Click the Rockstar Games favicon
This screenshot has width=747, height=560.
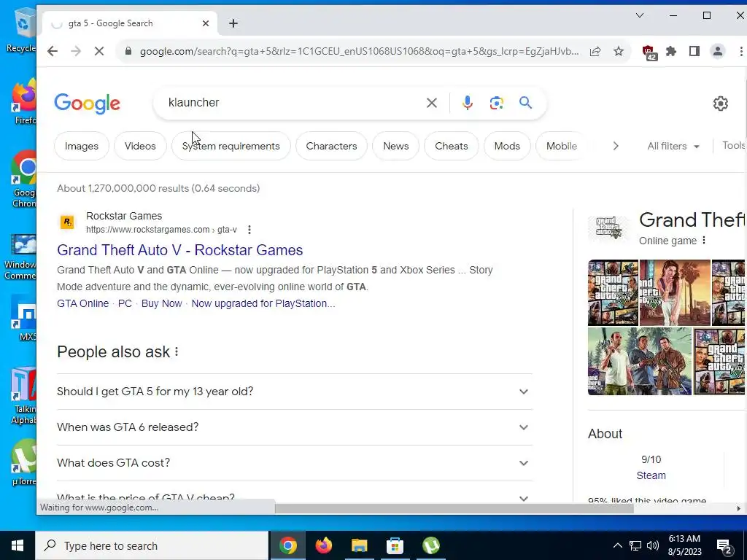pos(67,222)
